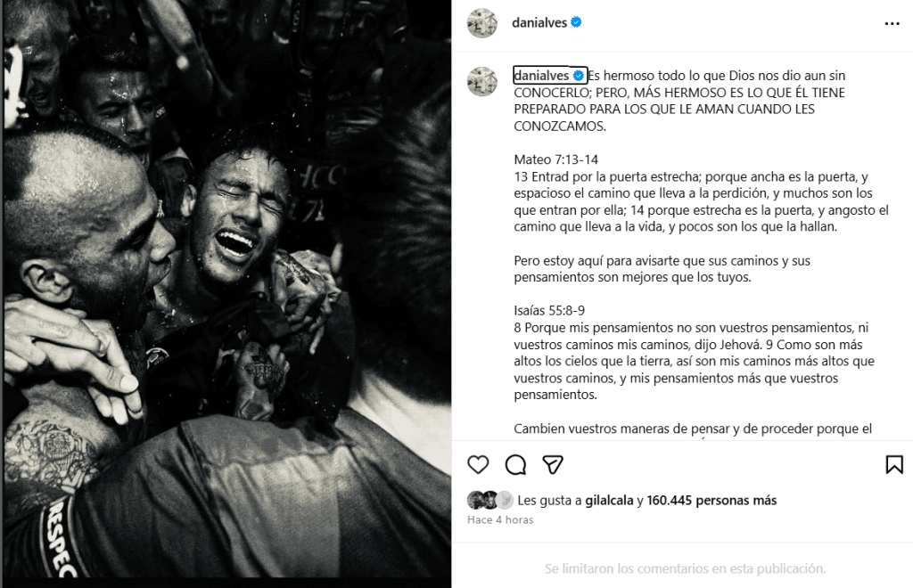
Task: Open danialves profile from header username
Action: click(539, 22)
